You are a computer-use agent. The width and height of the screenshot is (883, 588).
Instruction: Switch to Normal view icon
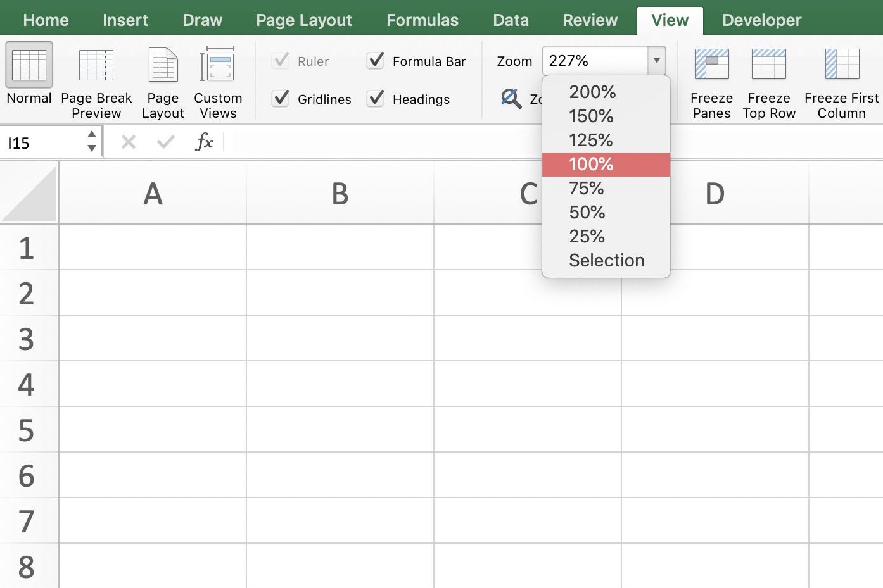tap(29, 65)
